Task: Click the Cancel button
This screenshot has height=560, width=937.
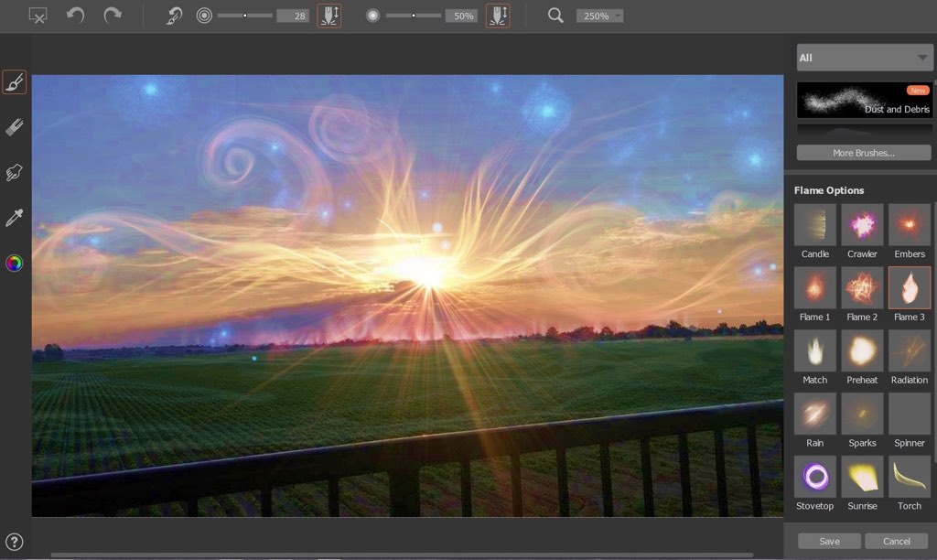Action: point(897,541)
